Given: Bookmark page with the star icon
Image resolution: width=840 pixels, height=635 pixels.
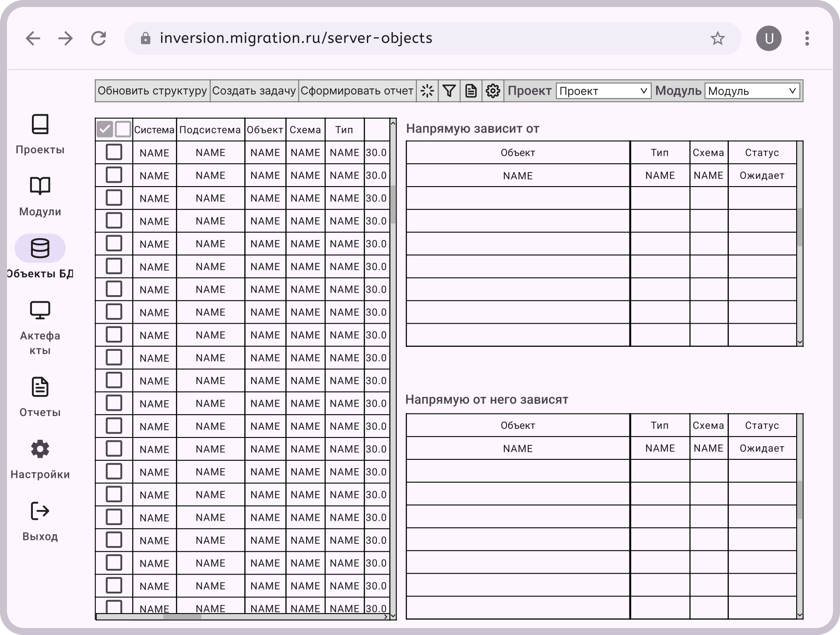Looking at the screenshot, I should tap(717, 39).
